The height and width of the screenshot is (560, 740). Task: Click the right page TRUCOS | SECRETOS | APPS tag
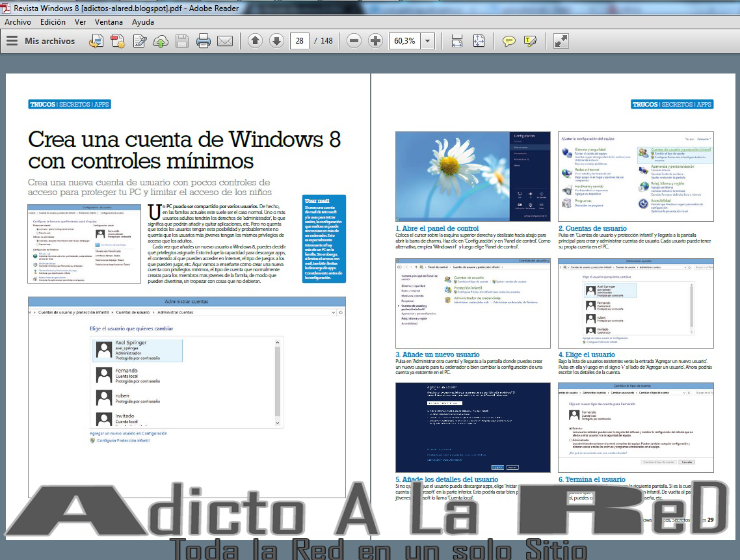(672, 104)
